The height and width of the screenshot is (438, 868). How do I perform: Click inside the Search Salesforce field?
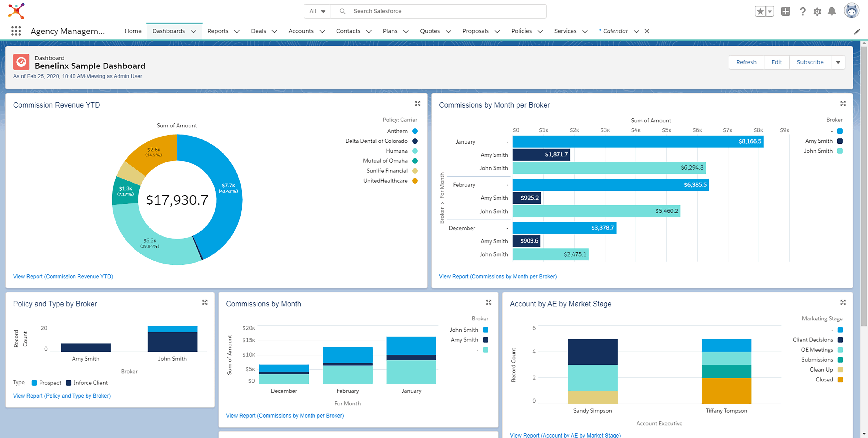click(x=404, y=11)
